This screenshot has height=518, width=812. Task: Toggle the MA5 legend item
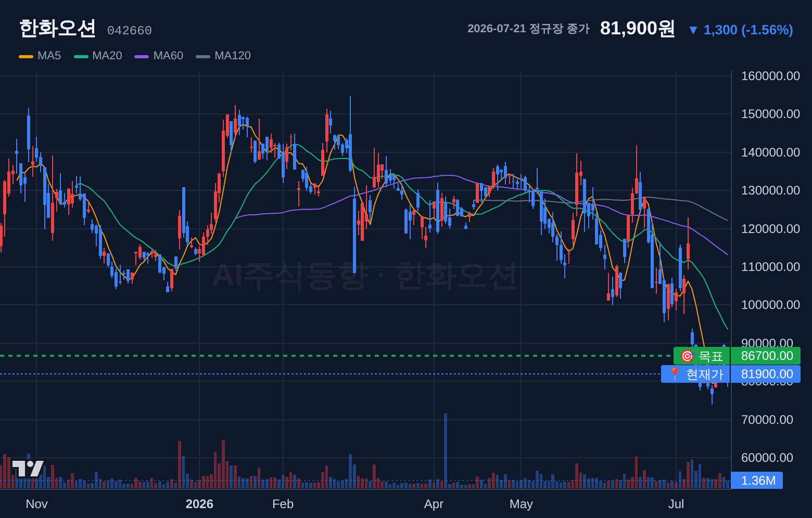tap(40, 56)
